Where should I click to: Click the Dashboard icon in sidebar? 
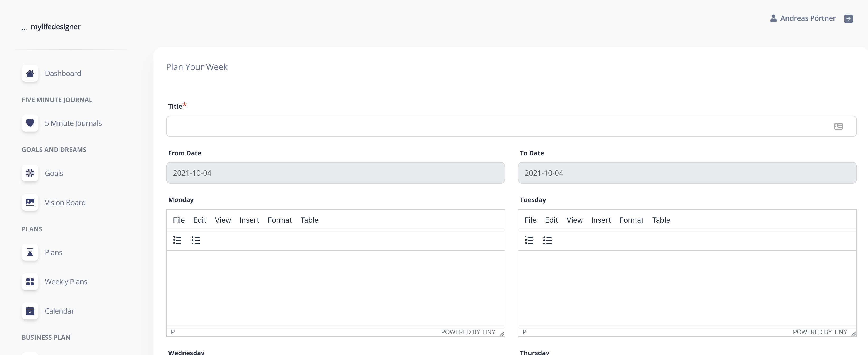pos(30,73)
